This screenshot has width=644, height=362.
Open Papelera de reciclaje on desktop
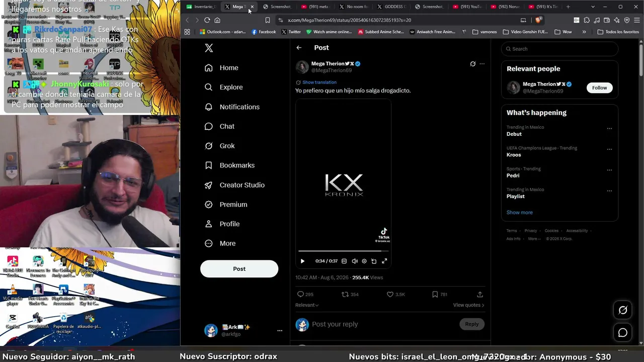click(x=63, y=323)
